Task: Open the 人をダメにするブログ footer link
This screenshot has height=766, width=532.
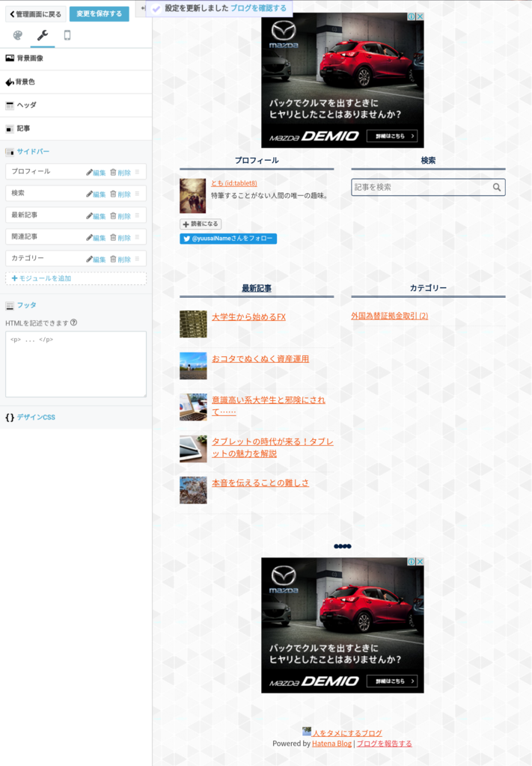Action: tap(347, 733)
